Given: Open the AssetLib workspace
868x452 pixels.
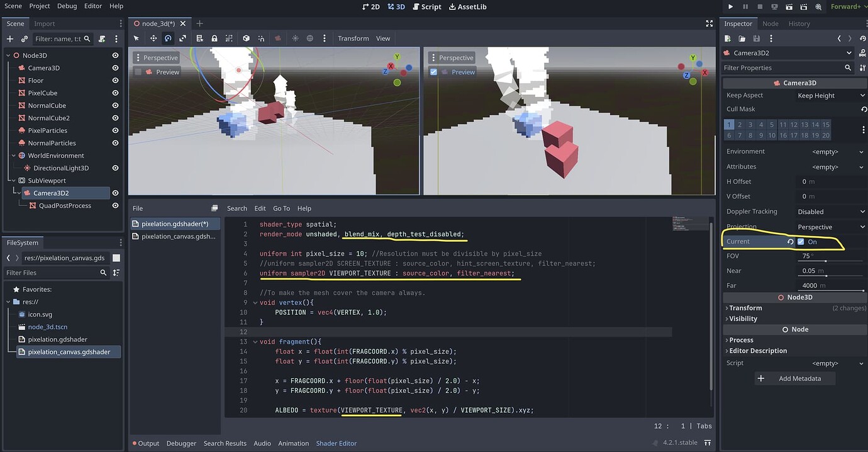Looking at the screenshot, I should 467,7.
